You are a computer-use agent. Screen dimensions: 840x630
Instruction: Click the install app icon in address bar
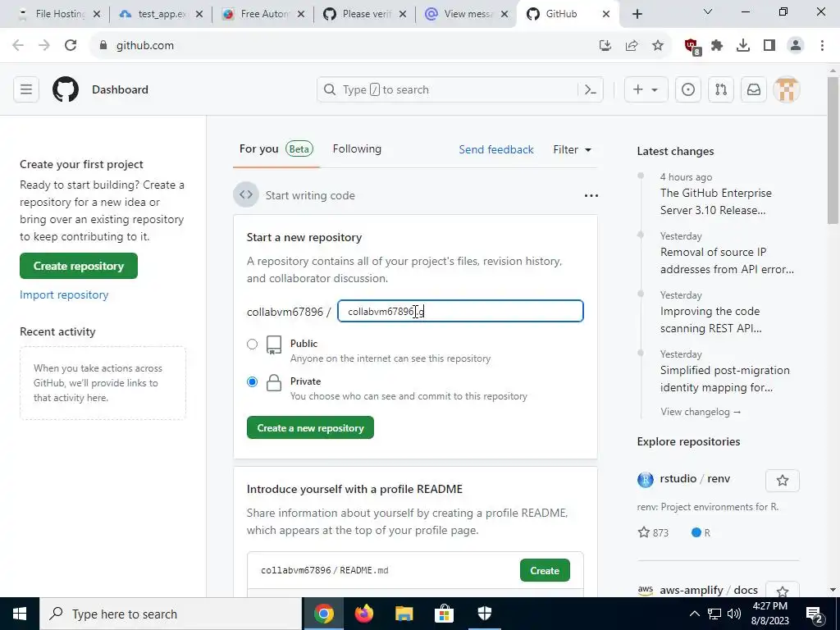click(605, 46)
